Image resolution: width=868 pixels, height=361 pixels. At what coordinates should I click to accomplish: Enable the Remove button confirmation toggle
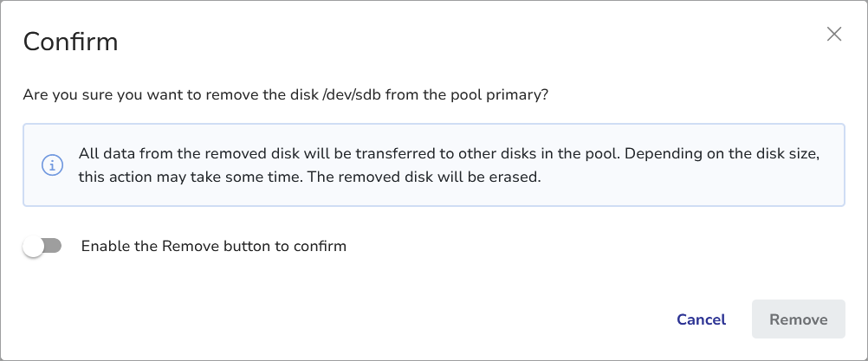click(42, 247)
